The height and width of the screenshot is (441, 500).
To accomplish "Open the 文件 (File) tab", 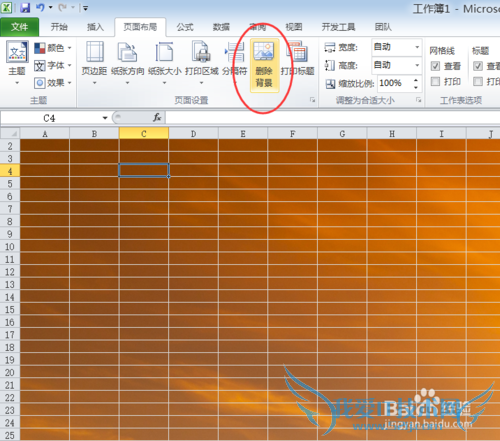I will (19, 27).
